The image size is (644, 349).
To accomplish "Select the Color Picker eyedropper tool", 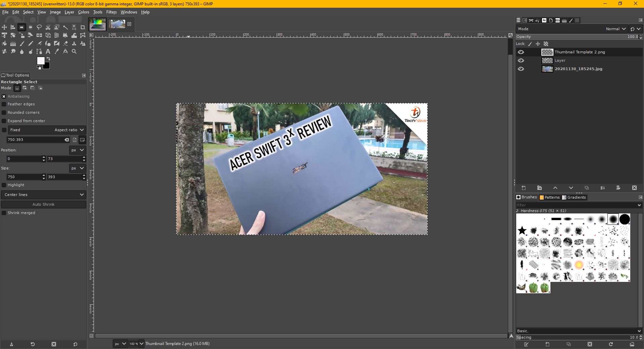I will click(x=57, y=51).
